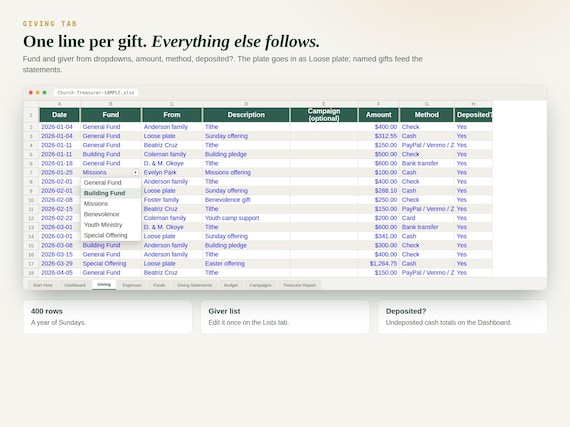The width and height of the screenshot is (570, 427).
Task: Click the Church-Treasurer-SAMPLE.xlsx file tab
Action: point(96,93)
